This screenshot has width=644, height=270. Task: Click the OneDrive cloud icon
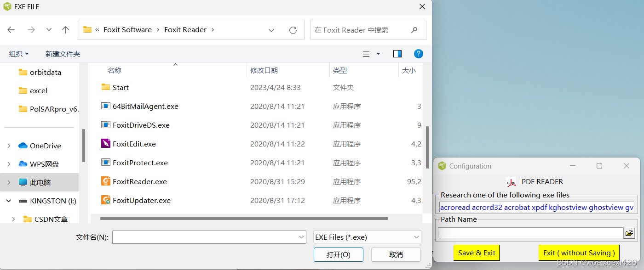tap(23, 146)
